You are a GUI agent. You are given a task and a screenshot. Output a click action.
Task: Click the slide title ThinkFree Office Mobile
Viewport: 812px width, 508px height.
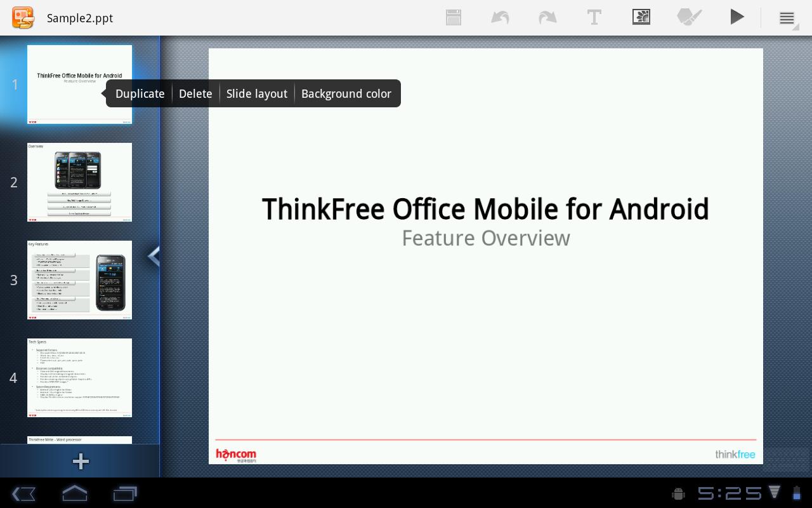pyautogui.click(x=485, y=209)
